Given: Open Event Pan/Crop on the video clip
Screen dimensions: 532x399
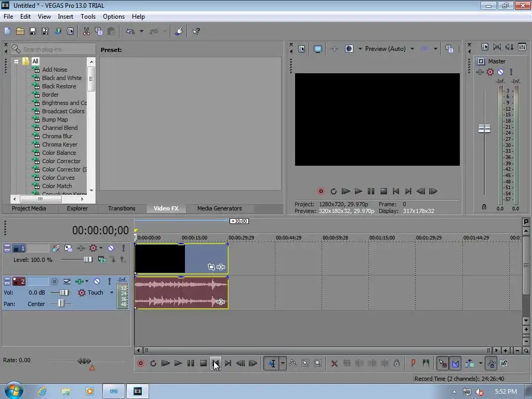Looking at the screenshot, I should coord(211,267).
